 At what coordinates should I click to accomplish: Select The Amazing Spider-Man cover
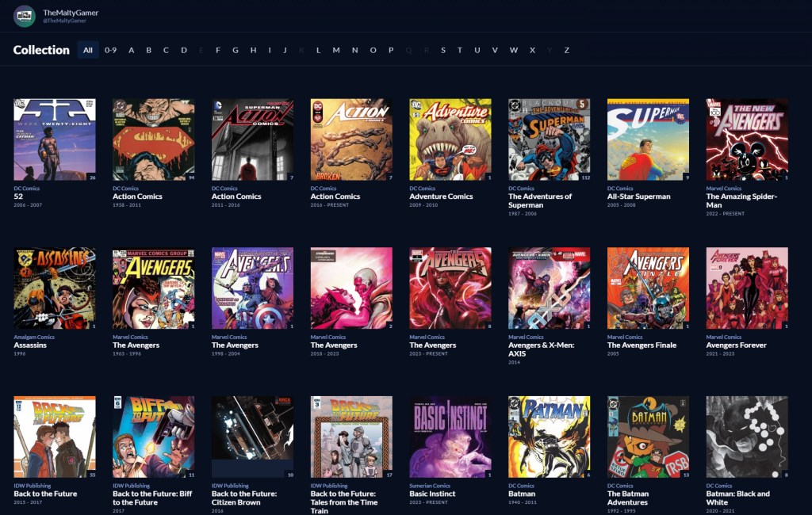(747, 139)
